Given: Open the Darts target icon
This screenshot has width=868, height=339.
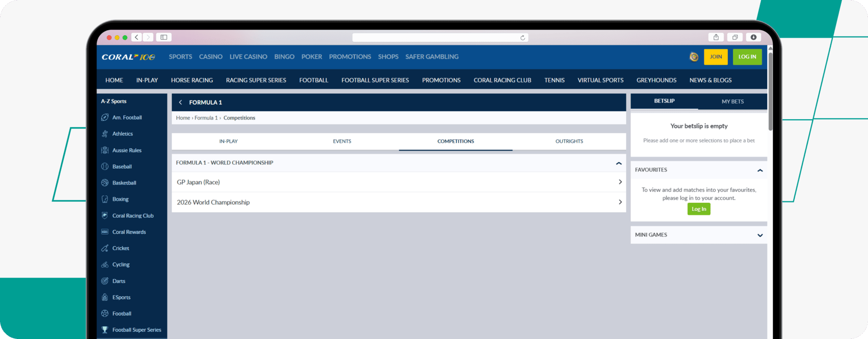Looking at the screenshot, I should (105, 281).
